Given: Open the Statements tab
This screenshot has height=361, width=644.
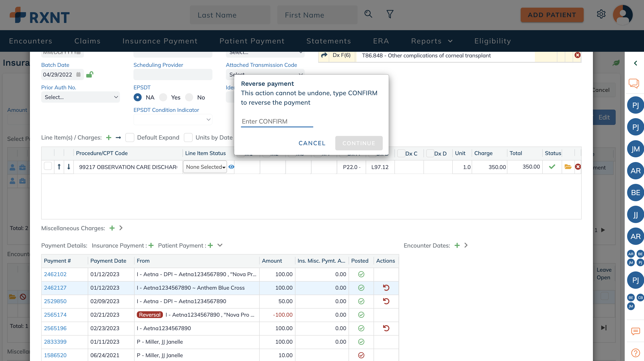Looking at the screenshot, I should [x=329, y=41].
